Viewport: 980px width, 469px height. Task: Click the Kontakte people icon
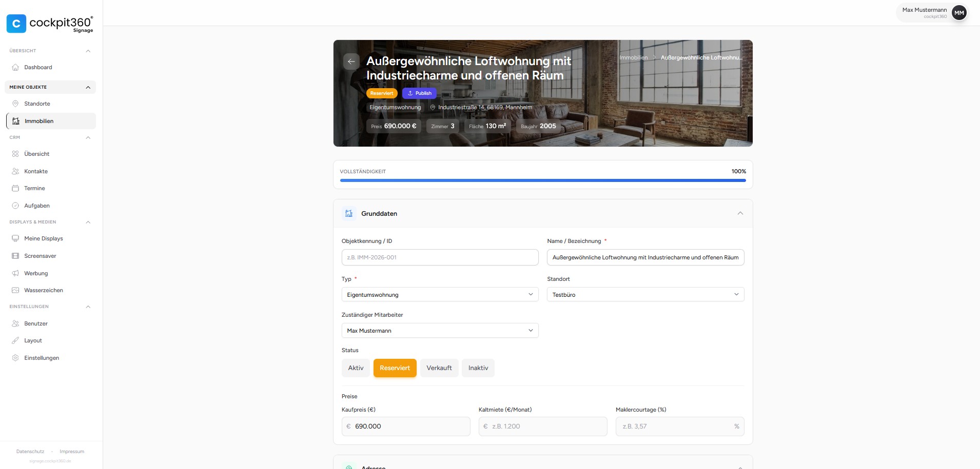click(15, 171)
